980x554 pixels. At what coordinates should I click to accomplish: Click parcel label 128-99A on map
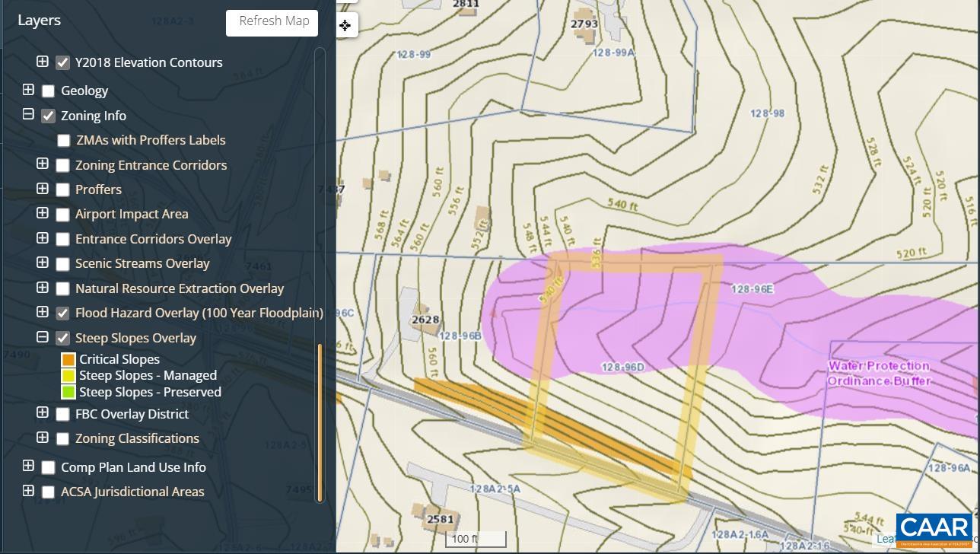(x=613, y=53)
